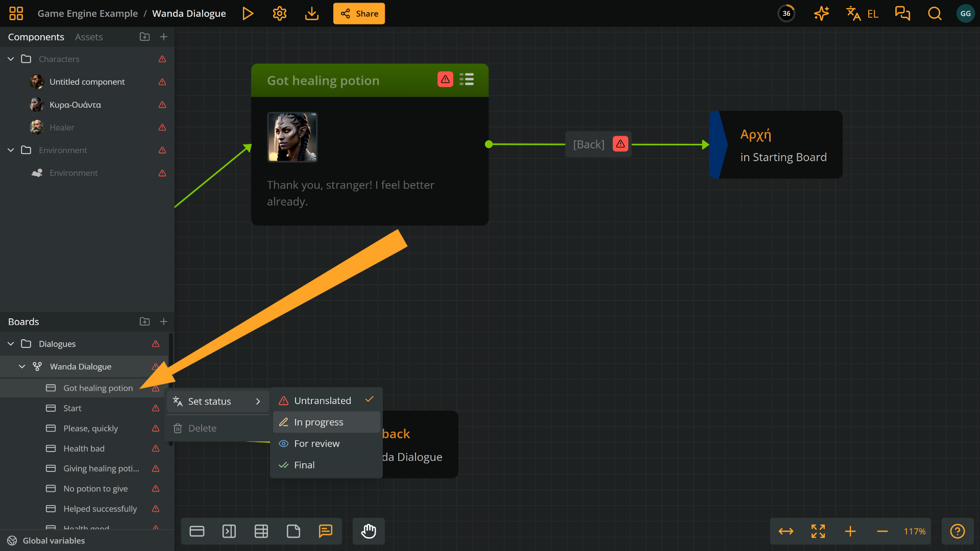Click the export download icon
This screenshot has width=980, height=551.
tap(311, 14)
